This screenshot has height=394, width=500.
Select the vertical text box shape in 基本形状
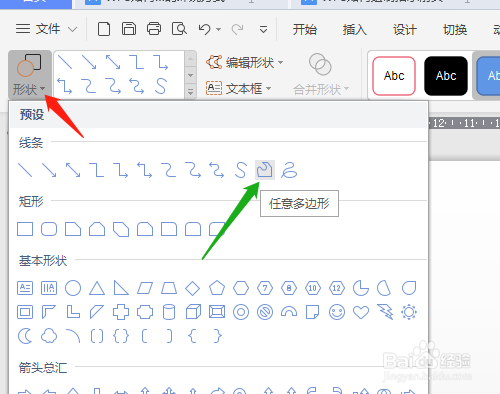(49, 288)
